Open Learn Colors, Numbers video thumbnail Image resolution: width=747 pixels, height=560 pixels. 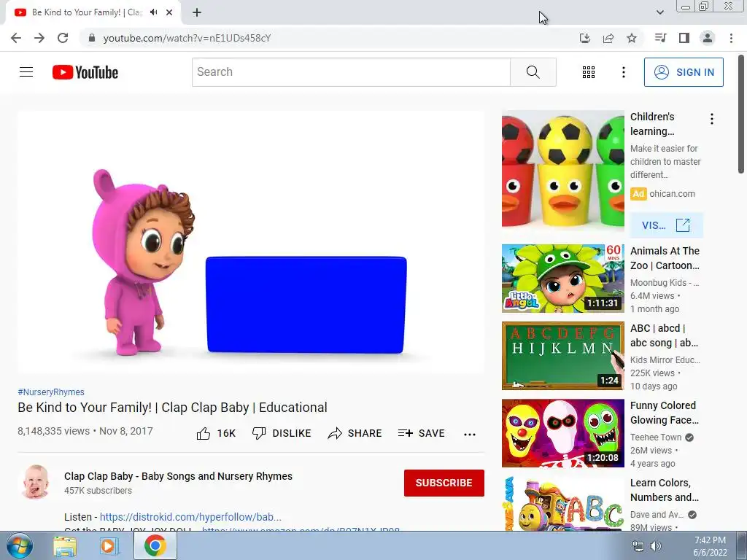click(562, 504)
